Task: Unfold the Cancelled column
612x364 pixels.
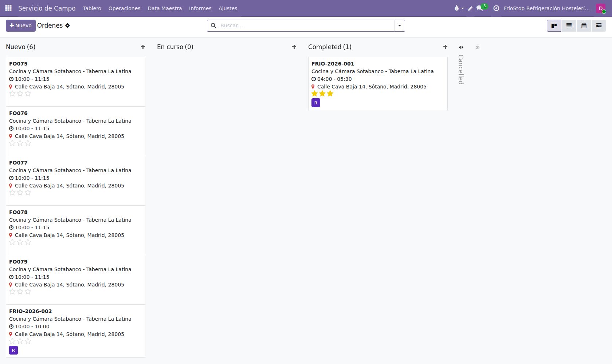Action: [x=461, y=47]
